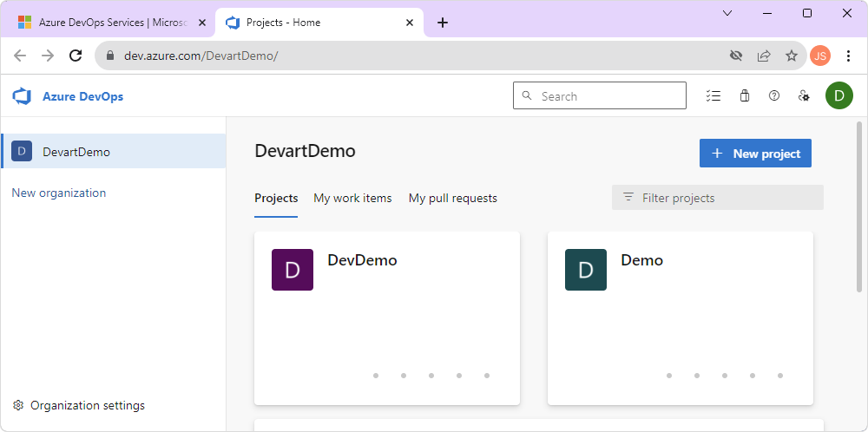Click the browser Back arrow

click(20, 56)
